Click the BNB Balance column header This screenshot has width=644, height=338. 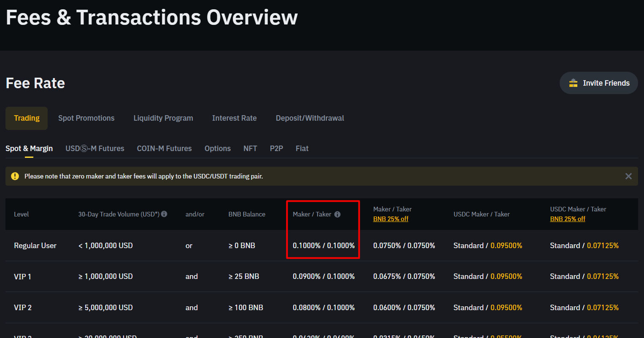point(247,214)
